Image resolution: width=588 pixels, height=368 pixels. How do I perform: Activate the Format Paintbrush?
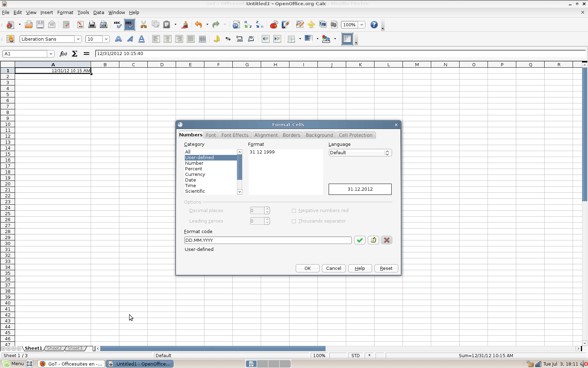[185, 25]
